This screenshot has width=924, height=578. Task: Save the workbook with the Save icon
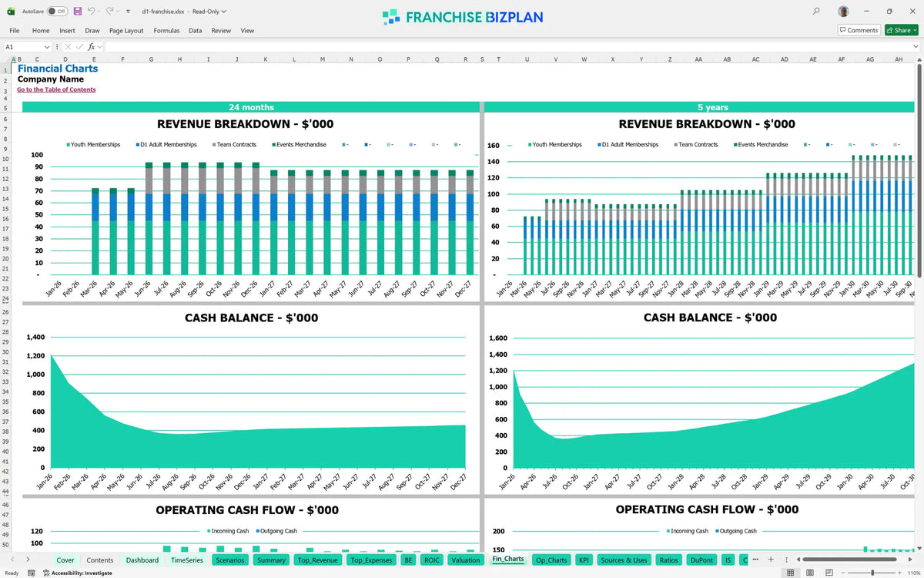(x=77, y=12)
